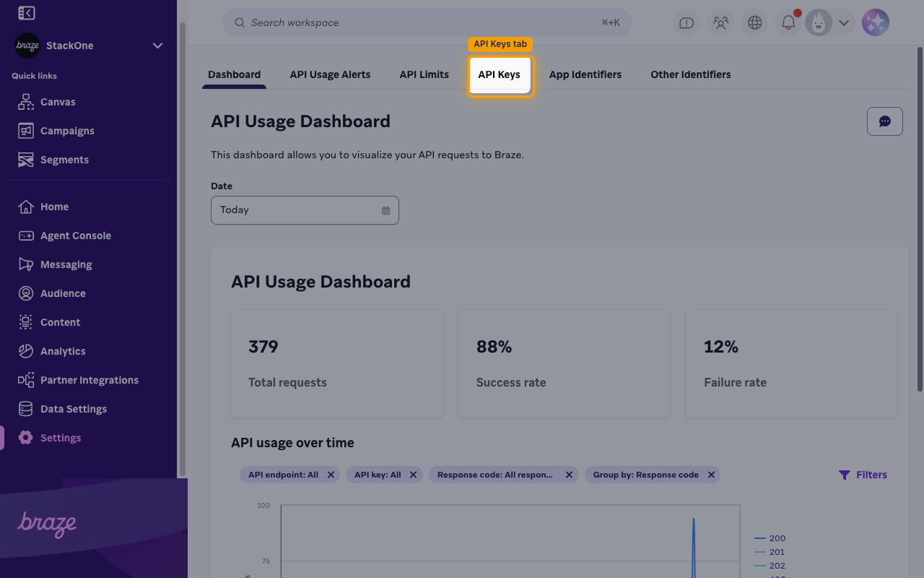Image resolution: width=924 pixels, height=578 pixels.
Task: Open the Filters button
Action: coord(863,475)
